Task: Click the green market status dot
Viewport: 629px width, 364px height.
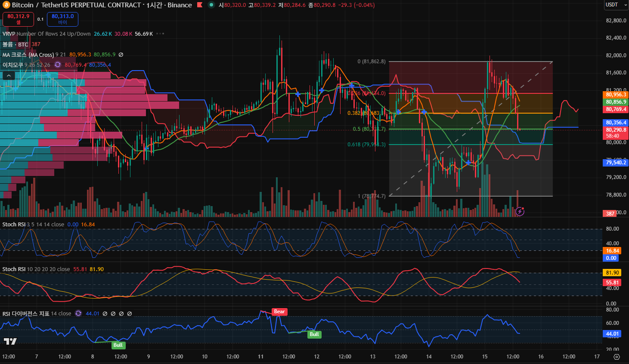Action: coord(211,5)
